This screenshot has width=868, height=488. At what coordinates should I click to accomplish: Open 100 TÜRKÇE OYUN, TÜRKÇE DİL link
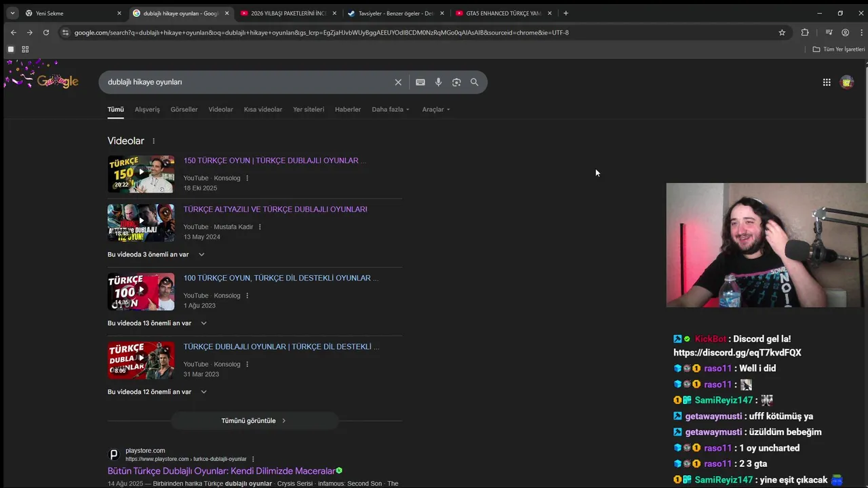coord(281,278)
